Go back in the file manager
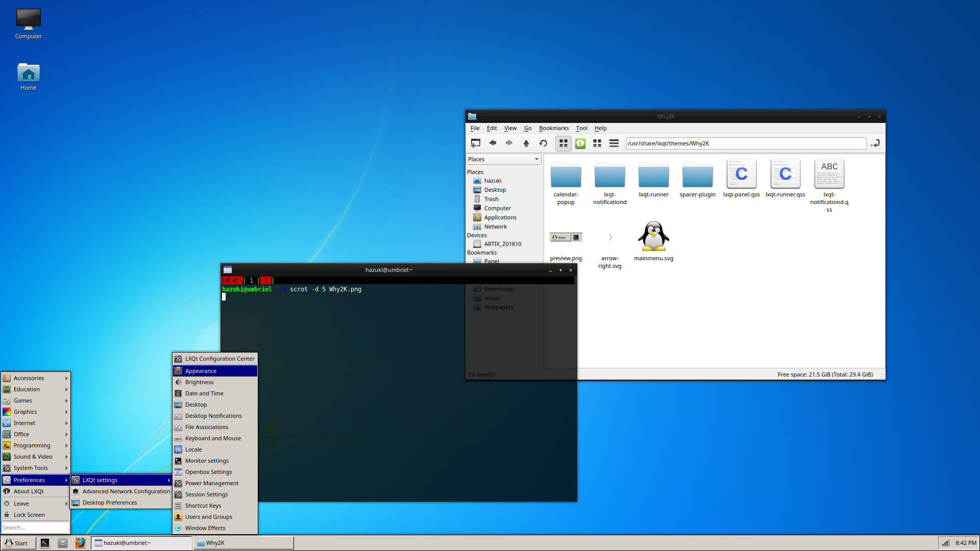Screen dimensions: 980x551 point(493,143)
